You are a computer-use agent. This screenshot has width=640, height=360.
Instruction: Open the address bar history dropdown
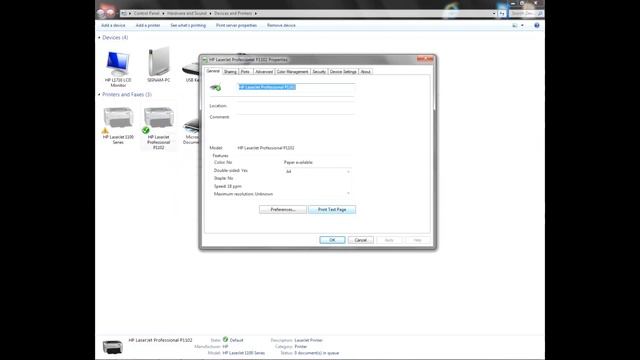(494, 13)
